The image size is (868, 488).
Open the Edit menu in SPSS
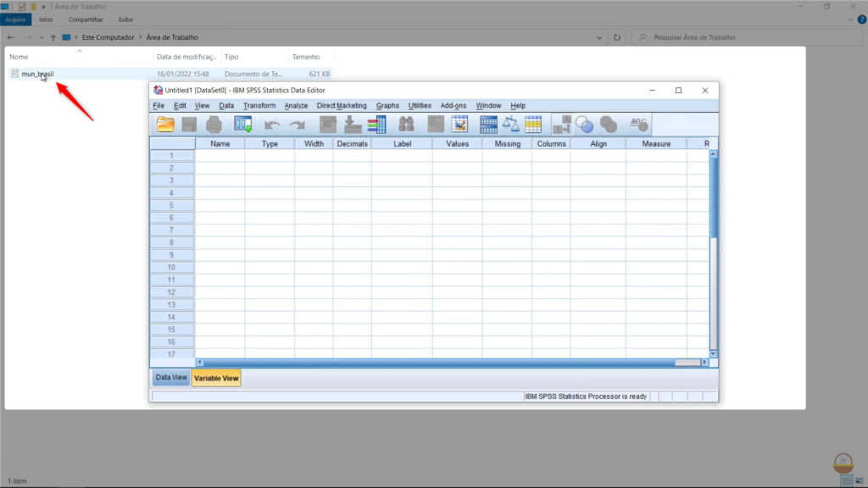pyautogui.click(x=180, y=106)
